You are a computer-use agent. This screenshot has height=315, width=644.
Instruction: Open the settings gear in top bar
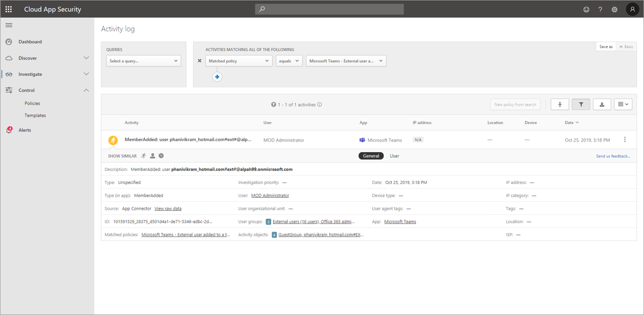coord(614,9)
